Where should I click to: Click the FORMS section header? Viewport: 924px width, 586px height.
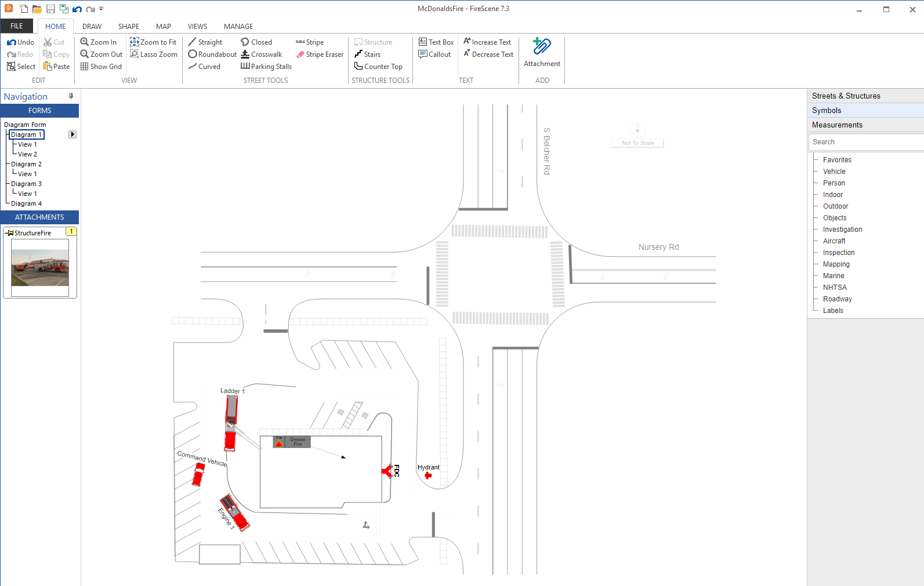tap(39, 111)
